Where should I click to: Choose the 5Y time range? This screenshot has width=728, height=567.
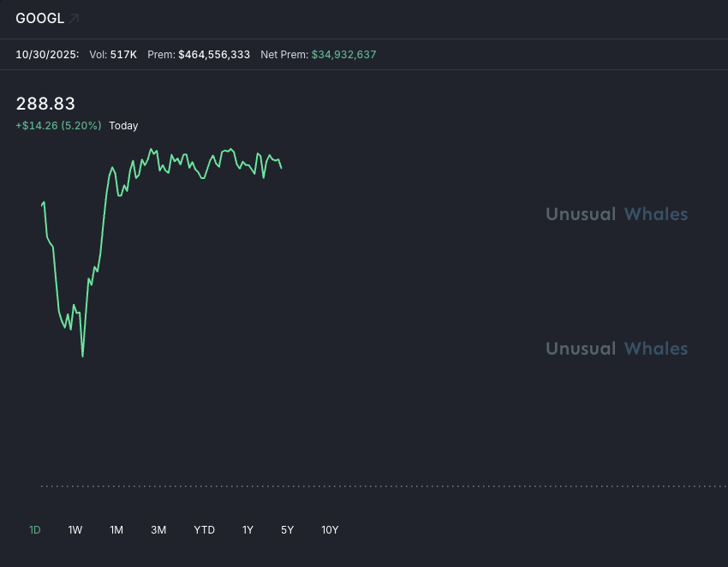click(288, 530)
